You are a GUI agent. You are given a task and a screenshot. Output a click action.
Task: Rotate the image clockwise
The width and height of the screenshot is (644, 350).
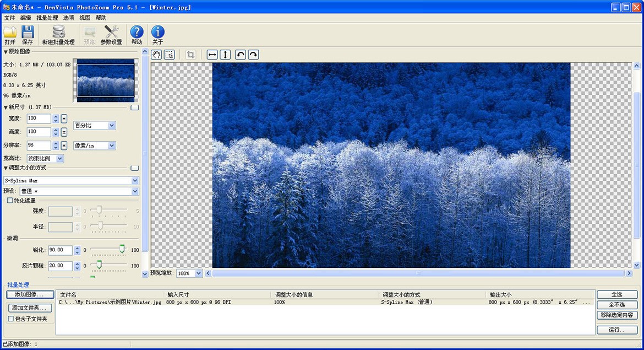[253, 55]
